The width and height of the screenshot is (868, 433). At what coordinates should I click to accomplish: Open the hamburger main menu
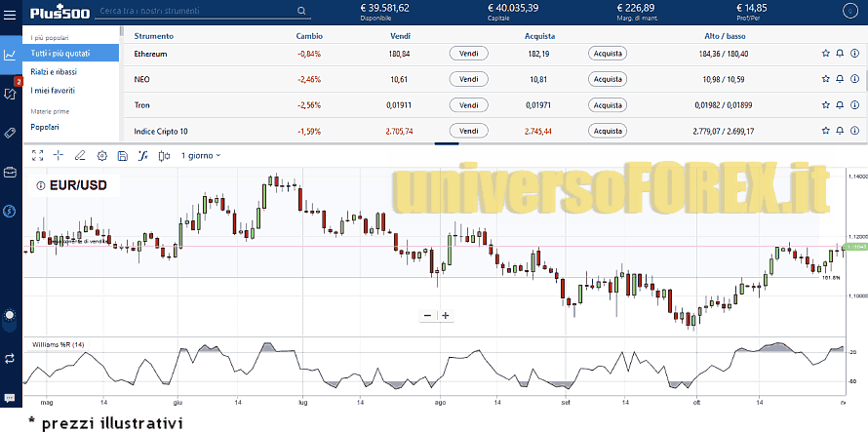click(x=301, y=13)
